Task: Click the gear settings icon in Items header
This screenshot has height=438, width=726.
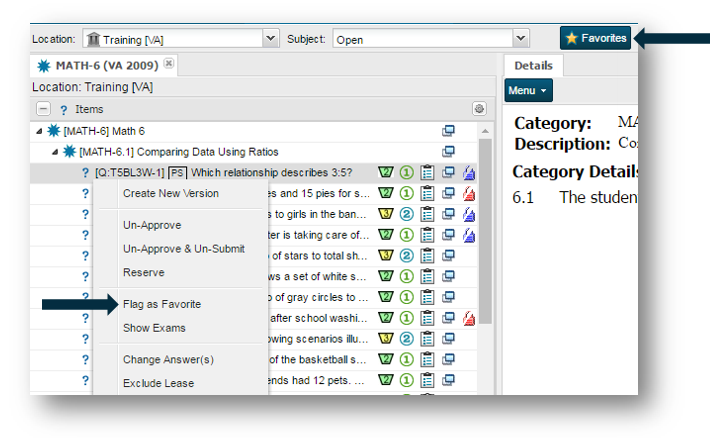Action: pyautogui.click(x=479, y=109)
